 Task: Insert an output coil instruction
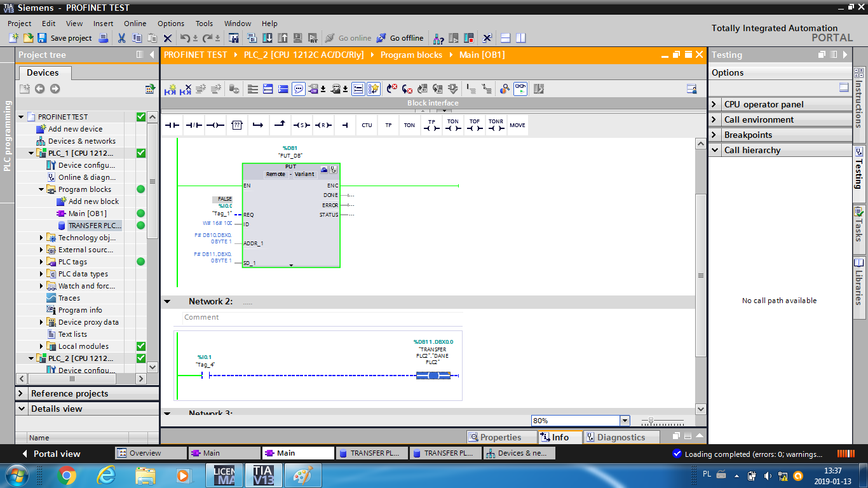pyautogui.click(x=215, y=125)
